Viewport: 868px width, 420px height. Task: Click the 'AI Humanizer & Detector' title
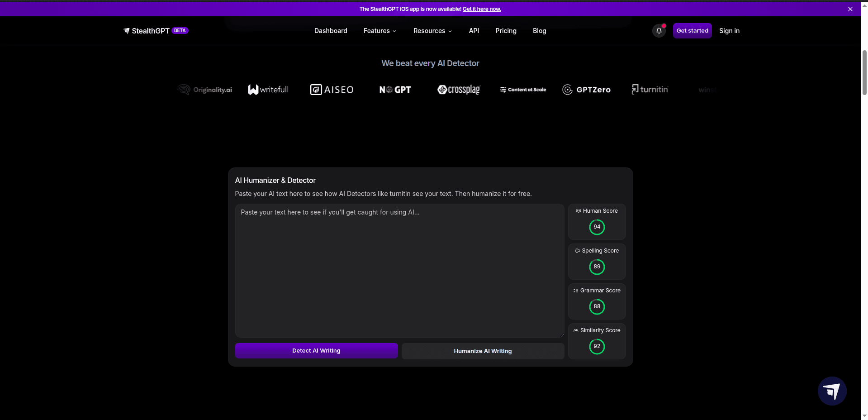(x=275, y=180)
